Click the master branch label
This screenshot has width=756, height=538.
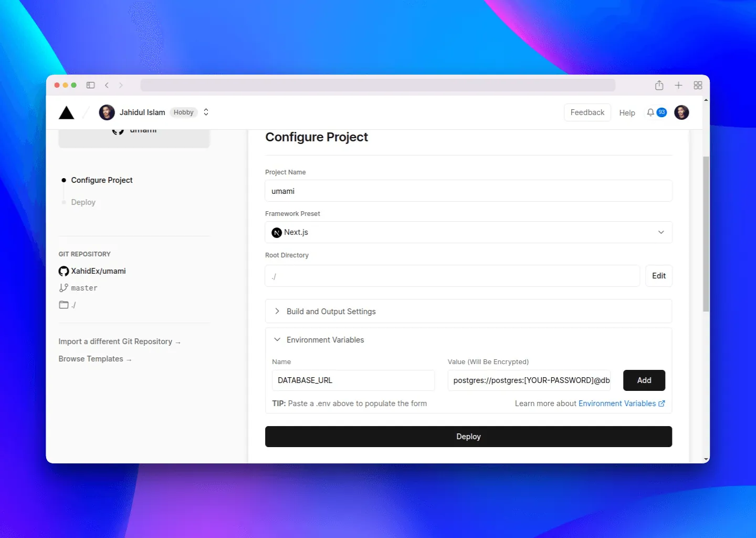point(84,288)
